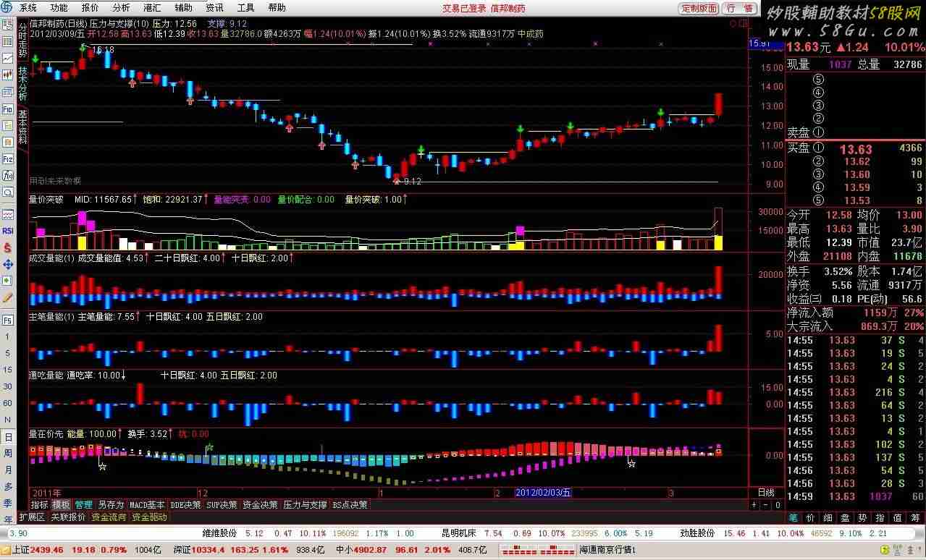Select the 压力与支撑 template
Screen dimensions: 926x560
(305, 505)
